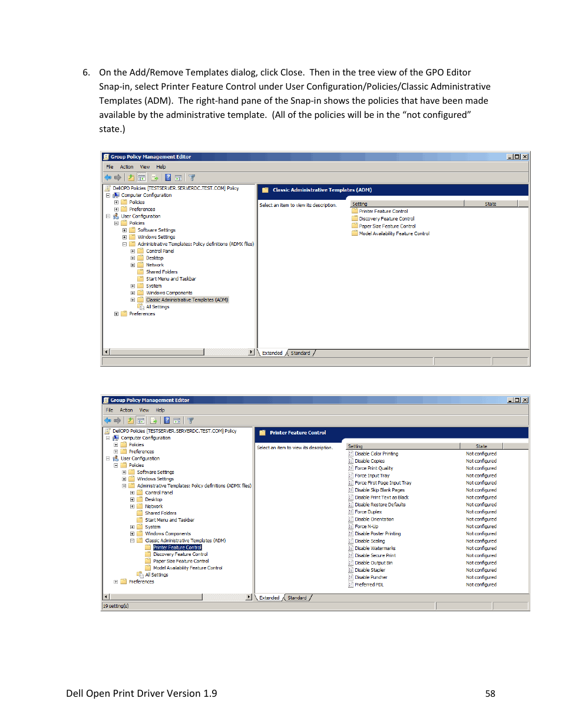Select the Disable Poster Printing policy row
Screen dimensions: 562x728
click(423, 533)
